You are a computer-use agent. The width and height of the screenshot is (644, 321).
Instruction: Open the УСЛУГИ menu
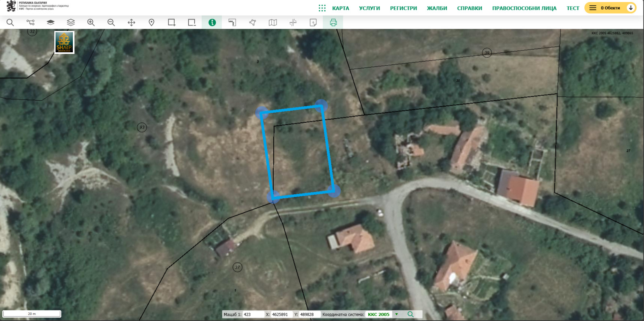click(369, 8)
